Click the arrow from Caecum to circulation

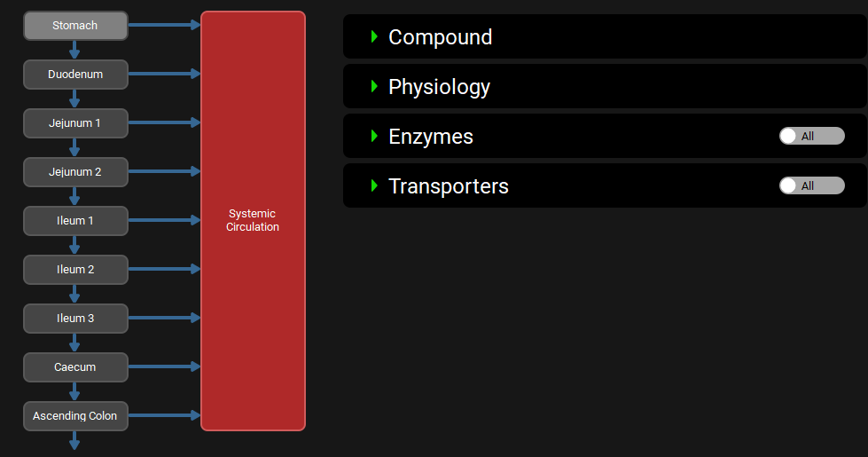(x=165, y=366)
